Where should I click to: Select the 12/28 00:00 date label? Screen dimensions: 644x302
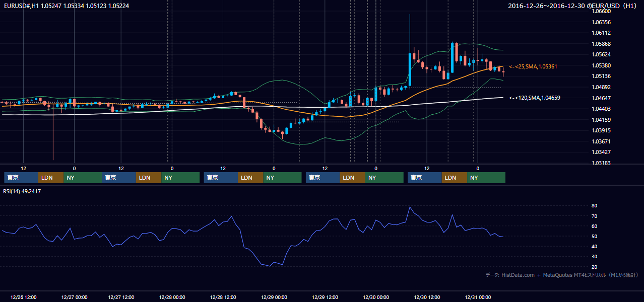coord(172,297)
